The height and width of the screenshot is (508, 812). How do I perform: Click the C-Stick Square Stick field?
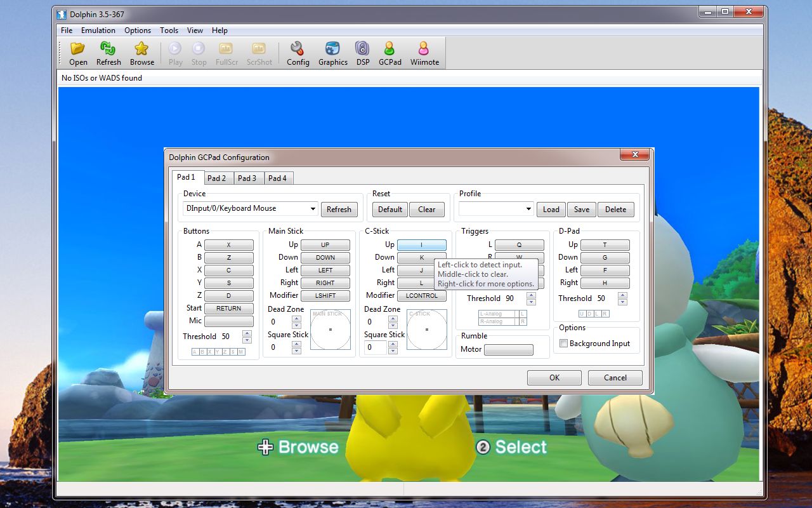click(376, 347)
